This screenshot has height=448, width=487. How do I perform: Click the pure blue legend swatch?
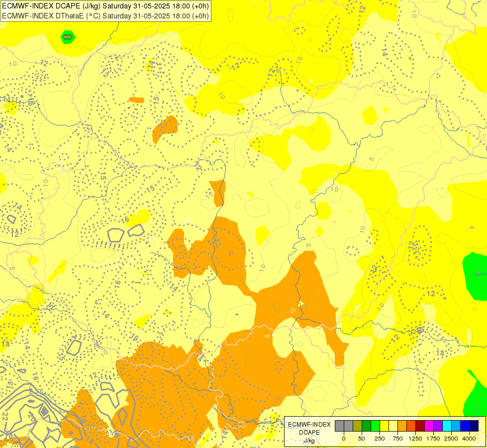click(x=465, y=426)
